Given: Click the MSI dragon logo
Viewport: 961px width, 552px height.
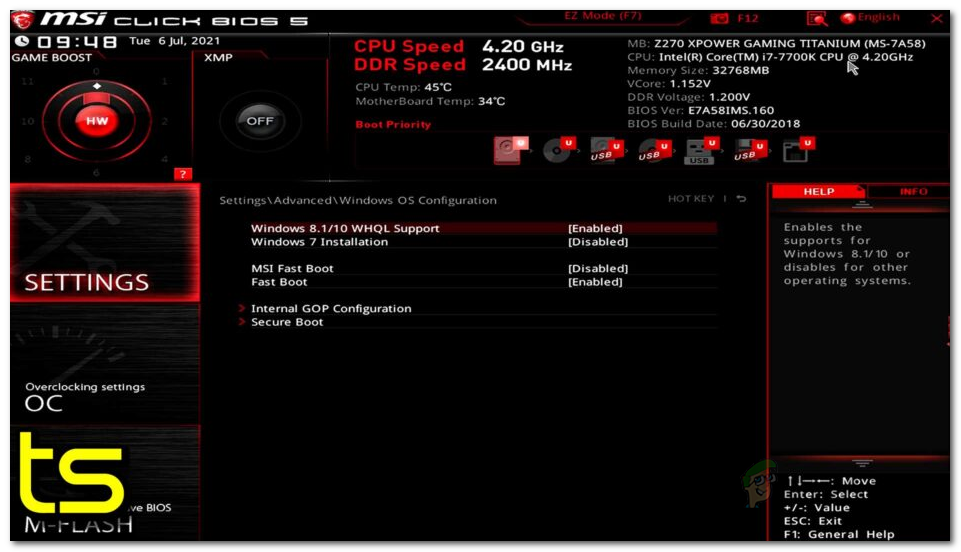Looking at the screenshot, I should (23, 20).
